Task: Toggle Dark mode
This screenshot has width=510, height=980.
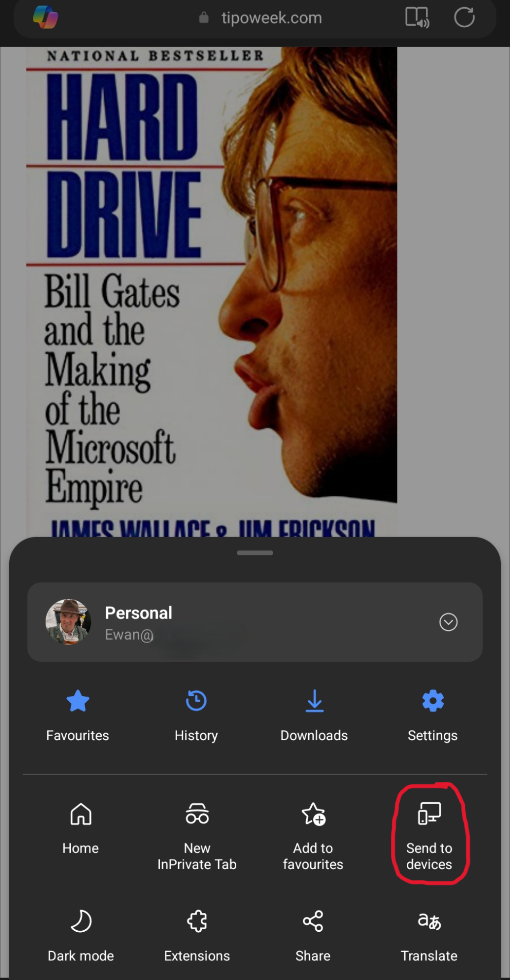Action: coord(81,936)
